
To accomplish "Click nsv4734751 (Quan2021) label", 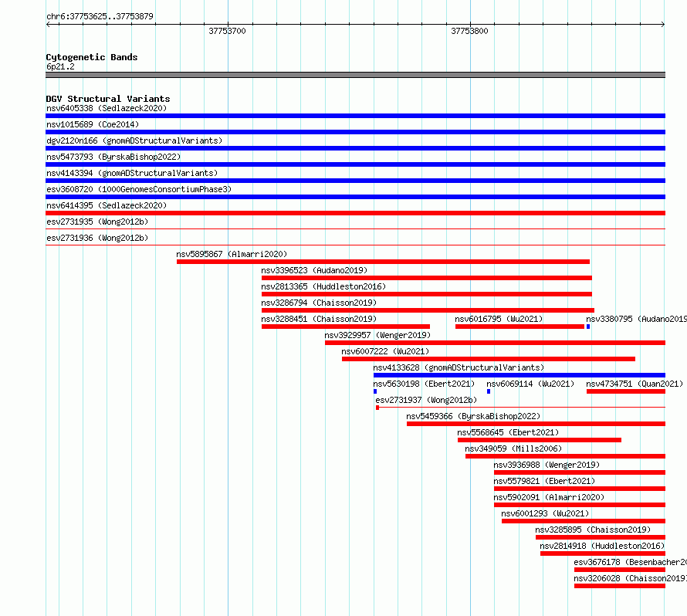I will 635,384.
